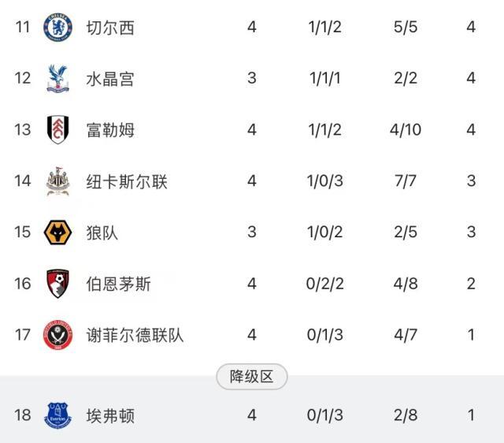Select the 埃弗顿 team name
This screenshot has height=443, width=504.
tap(110, 415)
